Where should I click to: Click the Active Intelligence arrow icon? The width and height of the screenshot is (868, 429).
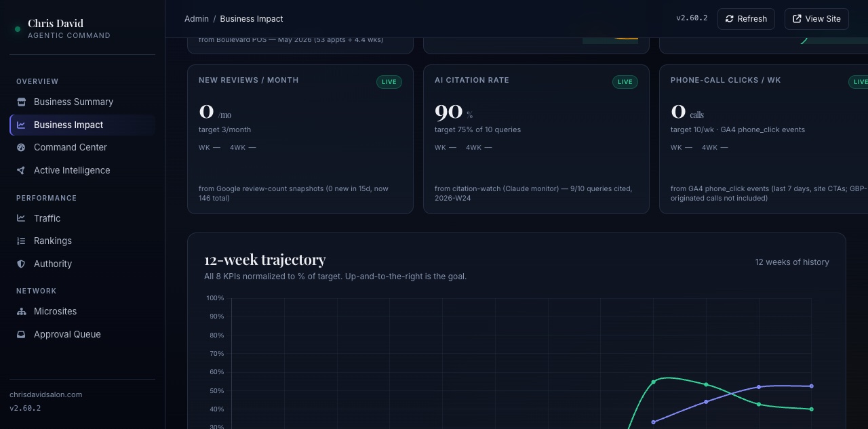pos(21,170)
